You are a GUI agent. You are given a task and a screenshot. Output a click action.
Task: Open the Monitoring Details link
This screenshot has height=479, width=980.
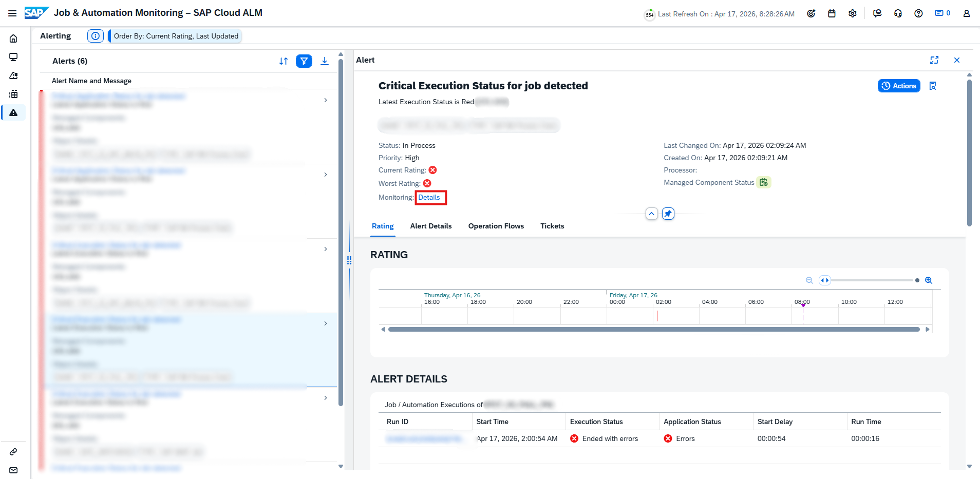429,197
